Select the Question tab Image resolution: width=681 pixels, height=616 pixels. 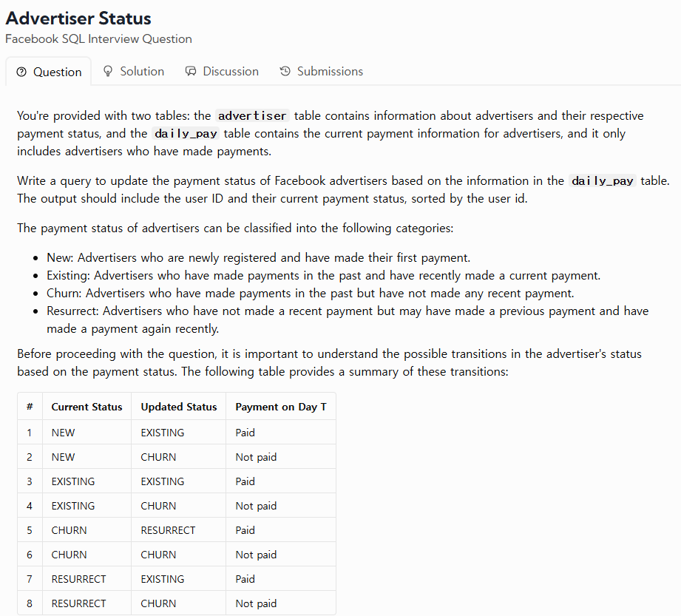coord(49,72)
